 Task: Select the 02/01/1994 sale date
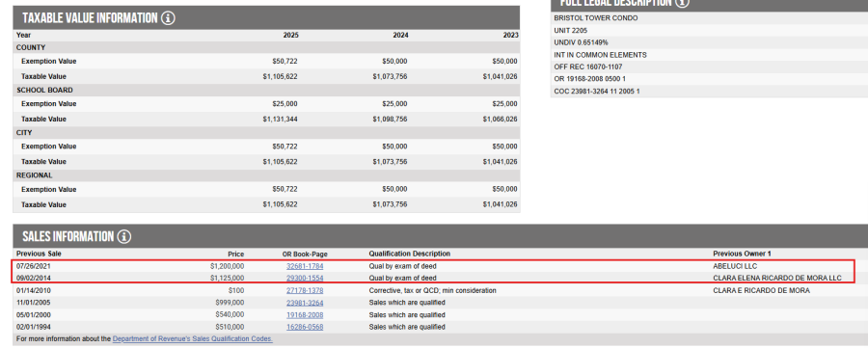pyautogui.click(x=33, y=327)
